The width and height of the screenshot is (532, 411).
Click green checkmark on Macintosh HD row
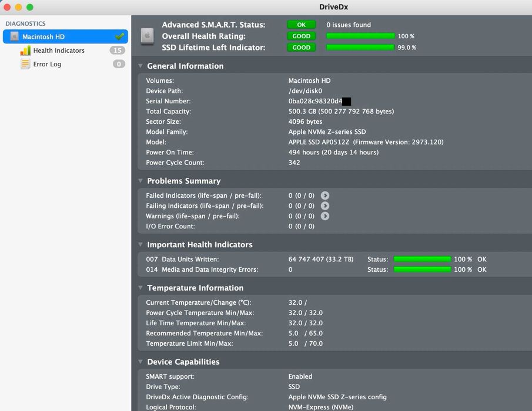click(119, 36)
